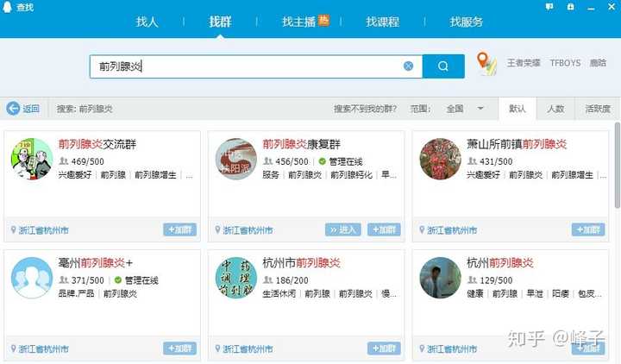Join the 亳州前列腺炎+ group
Screen dimensions: 621x364
(x=179, y=348)
